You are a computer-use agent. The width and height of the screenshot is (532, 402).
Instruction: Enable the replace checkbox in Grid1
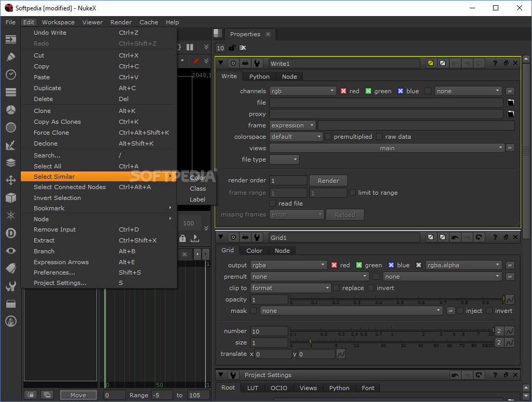click(336, 288)
